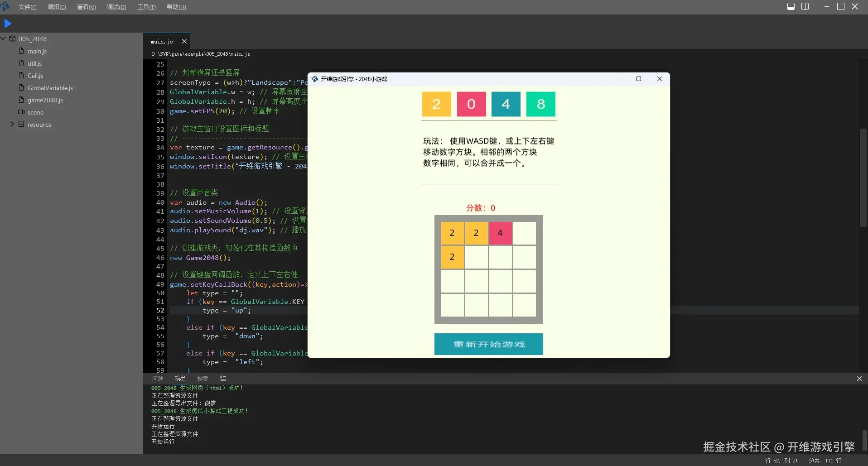Toggle the side panel layout icon
Screen dimensions: 868x466
(x=805, y=6)
